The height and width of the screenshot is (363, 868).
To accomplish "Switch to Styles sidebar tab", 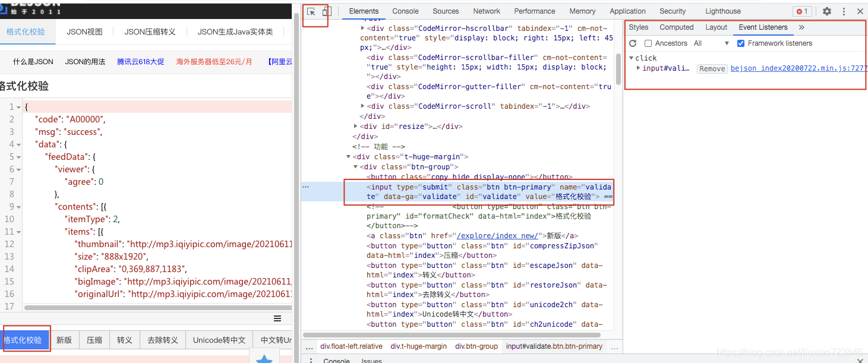I will pyautogui.click(x=639, y=27).
